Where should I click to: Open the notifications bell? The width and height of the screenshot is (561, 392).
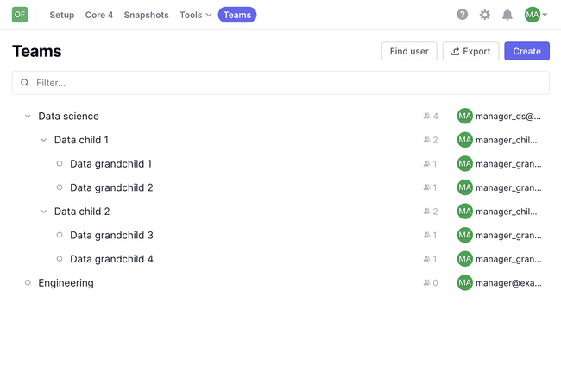pos(507,15)
